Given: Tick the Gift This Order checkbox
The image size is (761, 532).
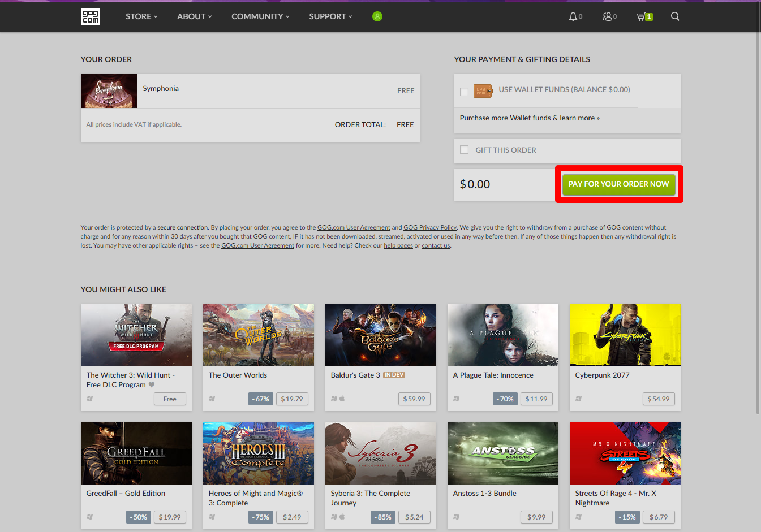Looking at the screenshot, I should point(464,150).
